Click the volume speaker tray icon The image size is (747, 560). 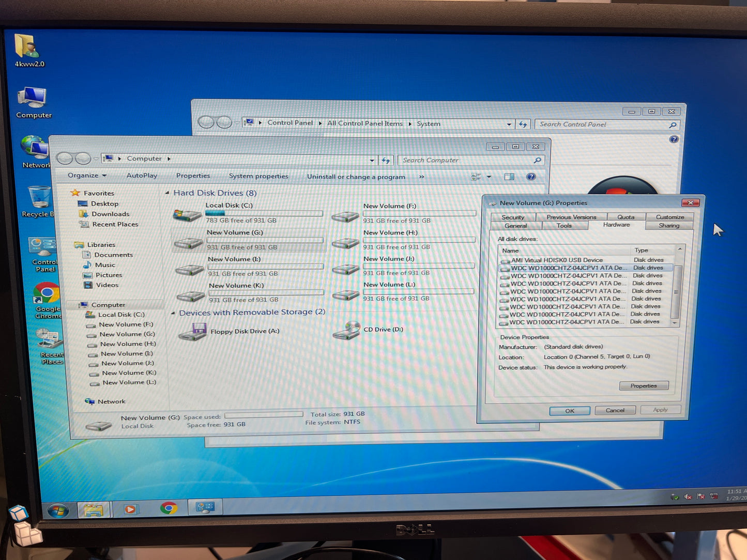tap(687, 496)
